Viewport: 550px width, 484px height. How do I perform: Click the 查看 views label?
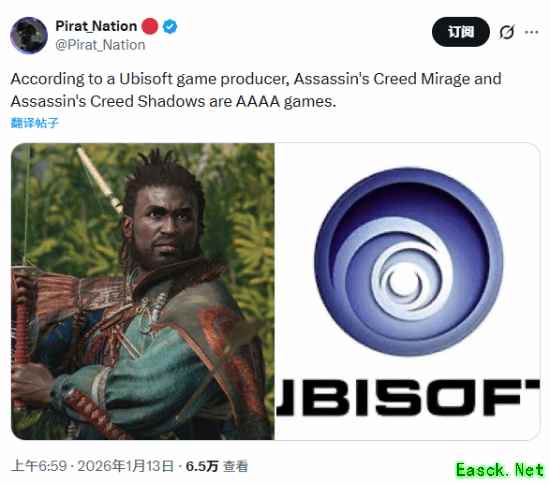[x=235, y=466]
